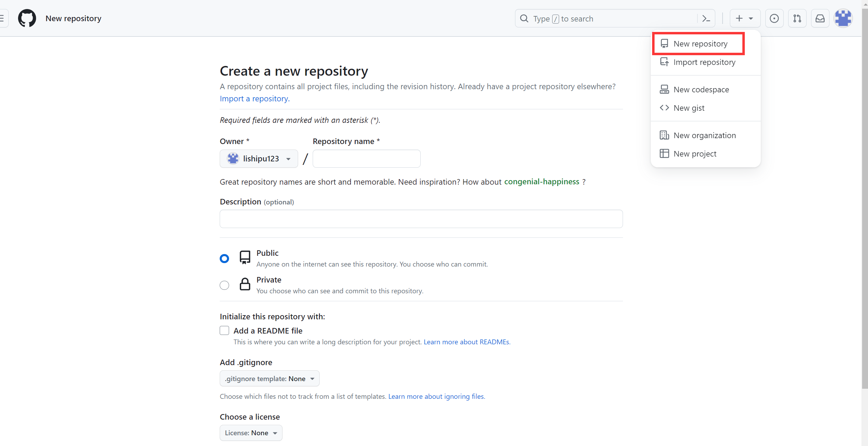
Task: Use the congenial-happiness name suggestion
Action: point(541,182)
